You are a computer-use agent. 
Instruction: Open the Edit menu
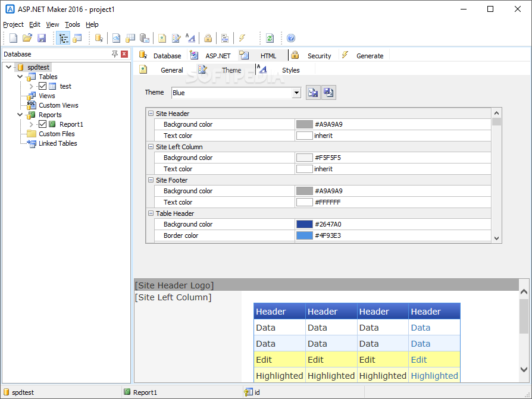click(35, 24)
